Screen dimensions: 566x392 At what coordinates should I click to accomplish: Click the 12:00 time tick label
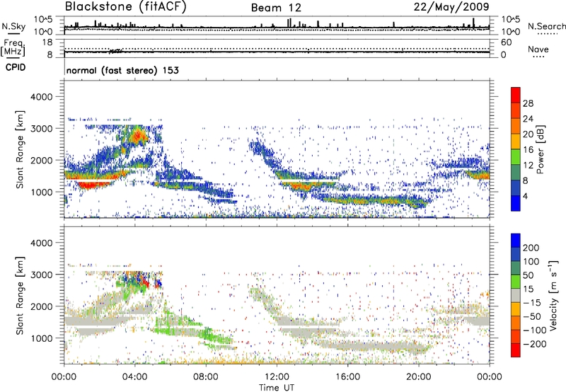(x=277, y=377)
